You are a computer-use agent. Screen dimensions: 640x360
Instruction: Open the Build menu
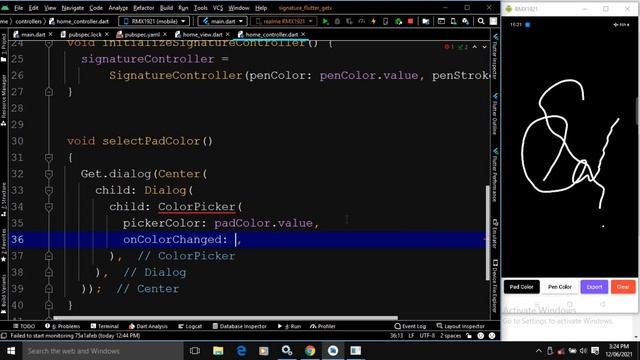(x=166, y=8)
